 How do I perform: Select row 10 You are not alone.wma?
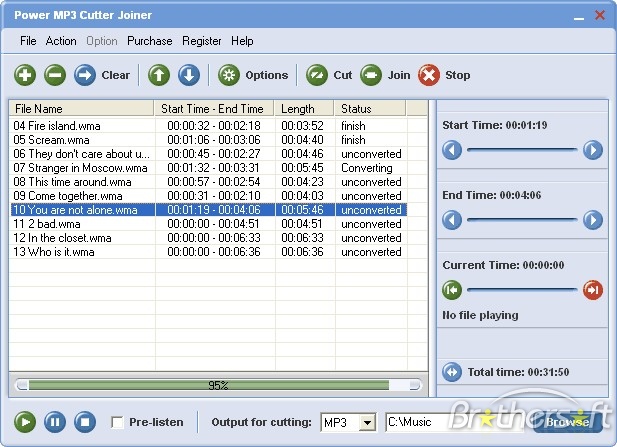tap(209, 210)
